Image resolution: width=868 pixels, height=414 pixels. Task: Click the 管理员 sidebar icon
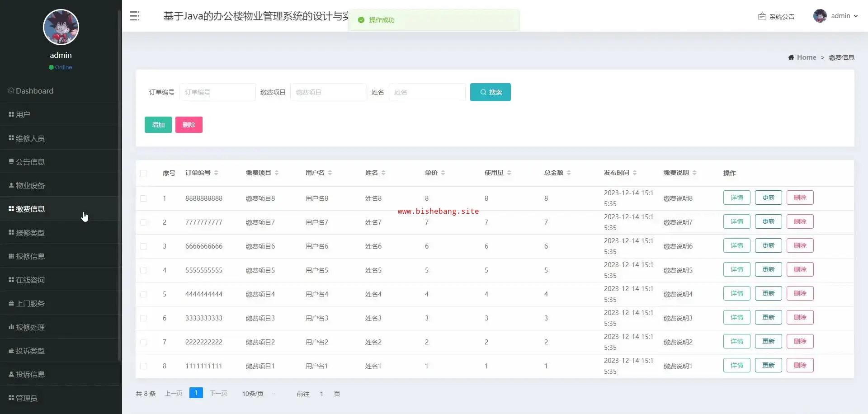(x=11, y=398)
